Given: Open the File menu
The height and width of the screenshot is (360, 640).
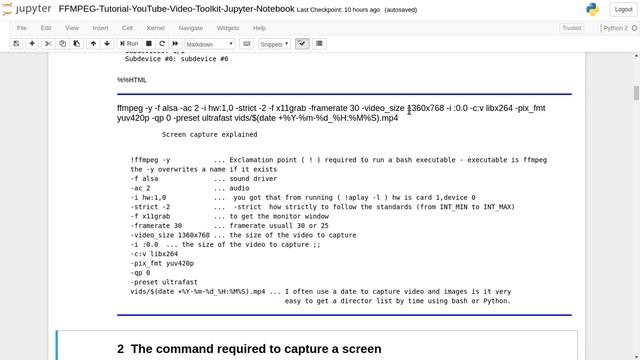Looking at the screenshot, I should [x=22, y=28].
